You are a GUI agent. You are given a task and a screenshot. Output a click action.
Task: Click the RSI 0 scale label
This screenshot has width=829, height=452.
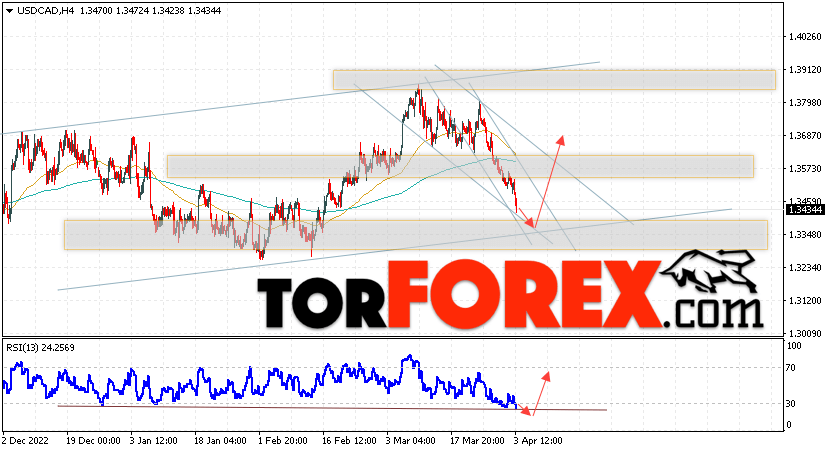789,425
